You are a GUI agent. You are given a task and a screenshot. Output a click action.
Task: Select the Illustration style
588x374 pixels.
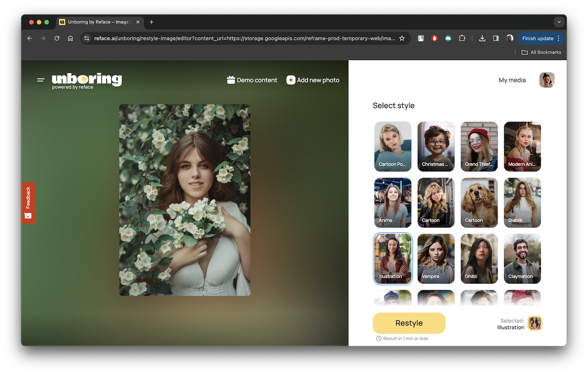393,259
